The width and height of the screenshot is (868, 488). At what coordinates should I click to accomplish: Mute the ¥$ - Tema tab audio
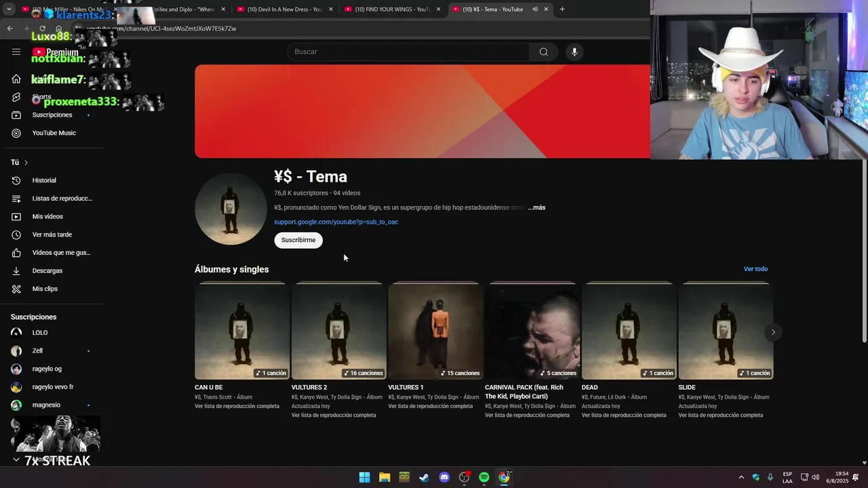coord(535,9)
